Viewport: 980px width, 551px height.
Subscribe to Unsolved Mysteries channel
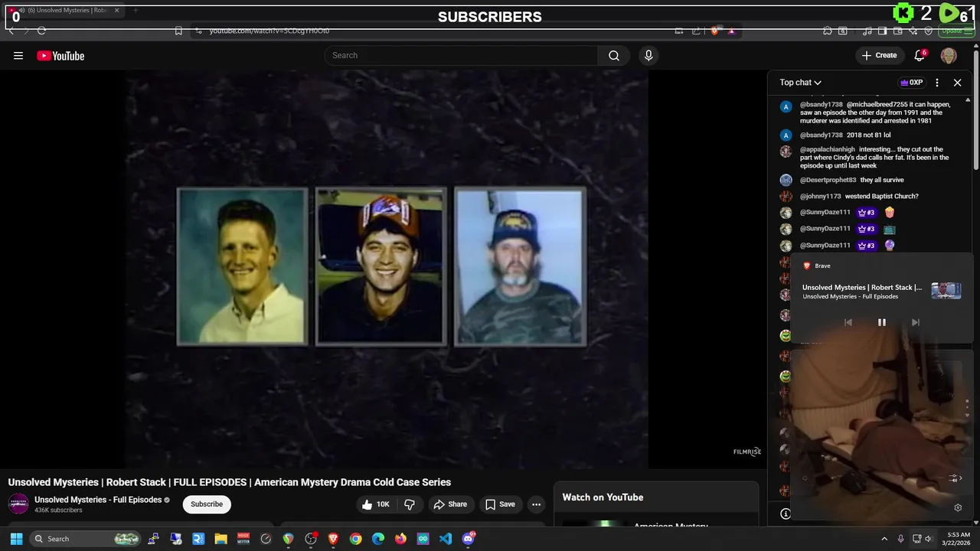tap(207, 504)
